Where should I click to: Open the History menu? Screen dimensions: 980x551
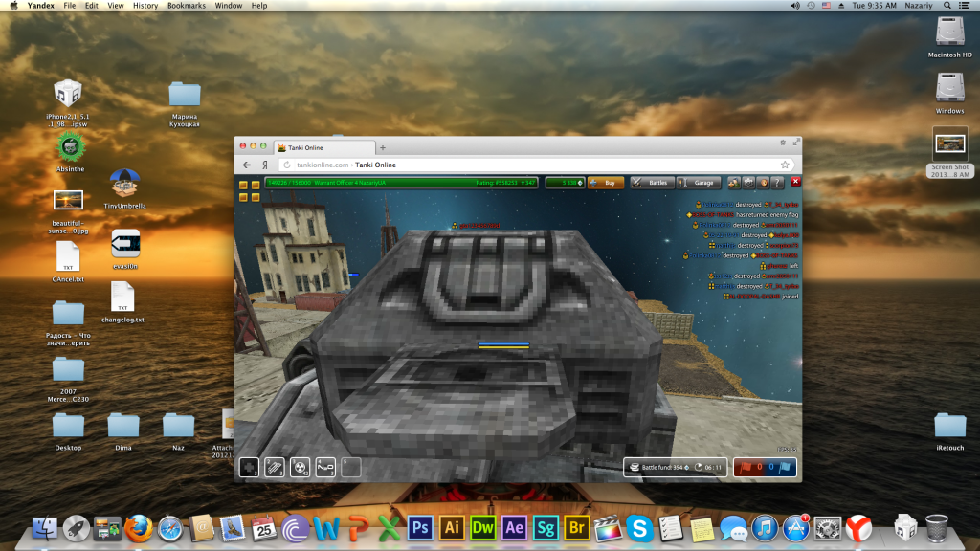pos(145,6)
